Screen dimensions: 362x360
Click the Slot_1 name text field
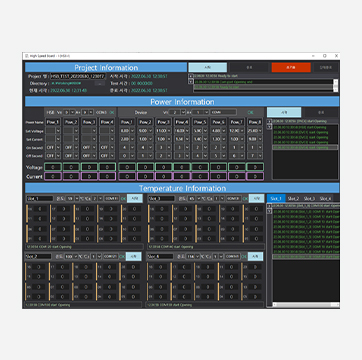tap(40, 198)
